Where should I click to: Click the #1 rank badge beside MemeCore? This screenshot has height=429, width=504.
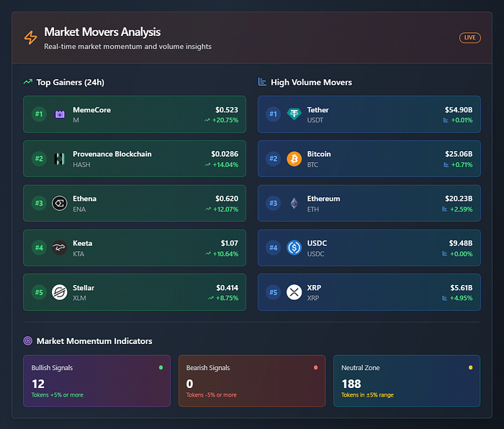(x=39, y=114)
